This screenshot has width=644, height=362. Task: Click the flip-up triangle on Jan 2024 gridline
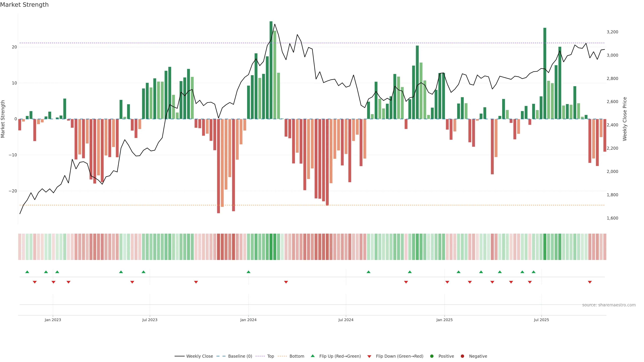tap(248, 272)
